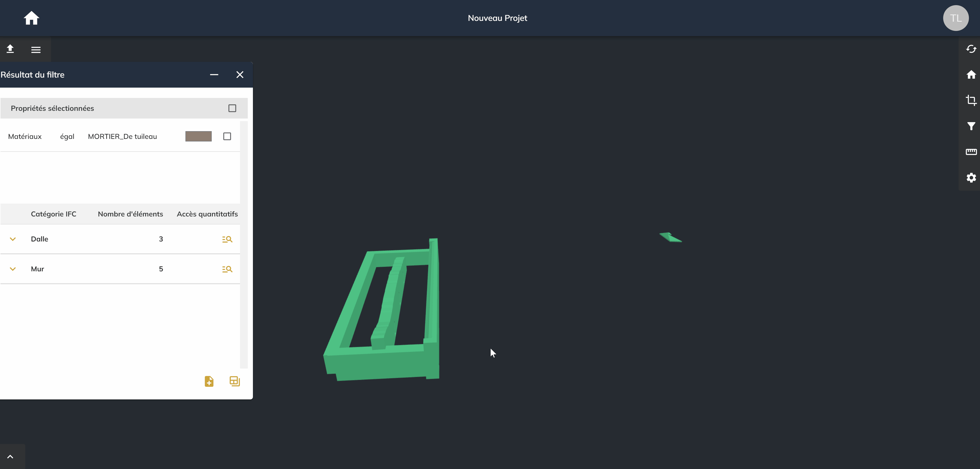Screen dimensions: 980x469
Task: Select the Dalle label
Action: click(40, 239)
